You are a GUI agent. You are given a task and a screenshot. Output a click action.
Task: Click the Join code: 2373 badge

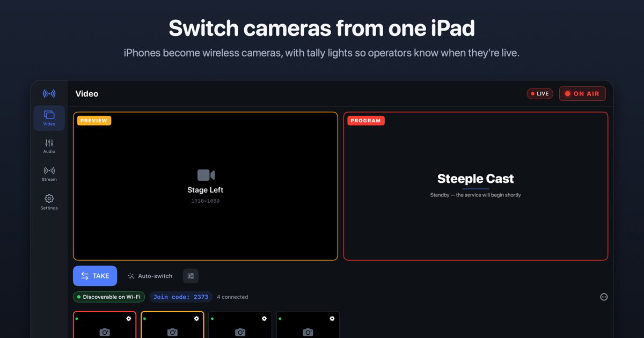click(181, 297)
